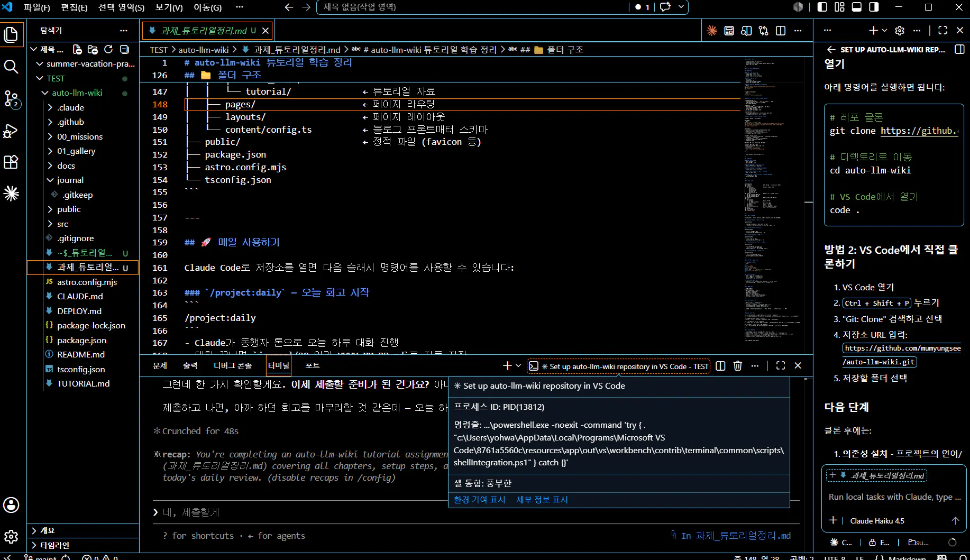Open the 보기(V) menu

point(169,7)
